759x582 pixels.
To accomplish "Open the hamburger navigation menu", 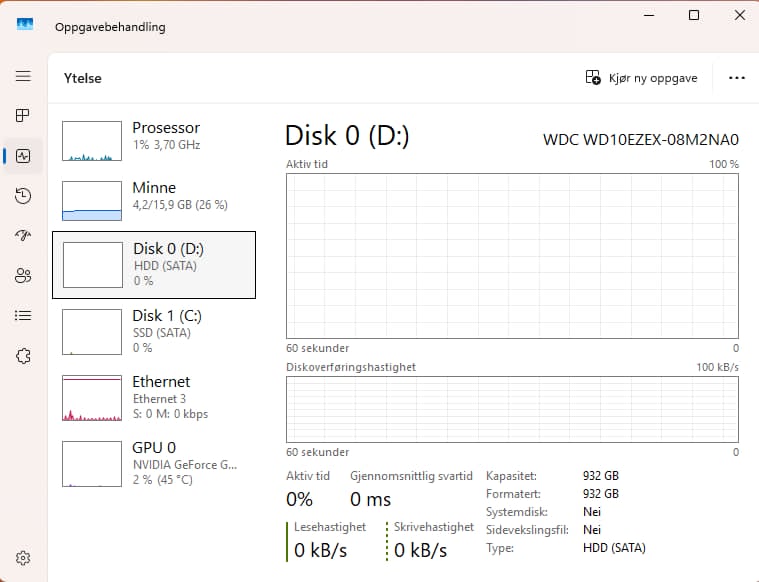I will click(x=23, y=76).
